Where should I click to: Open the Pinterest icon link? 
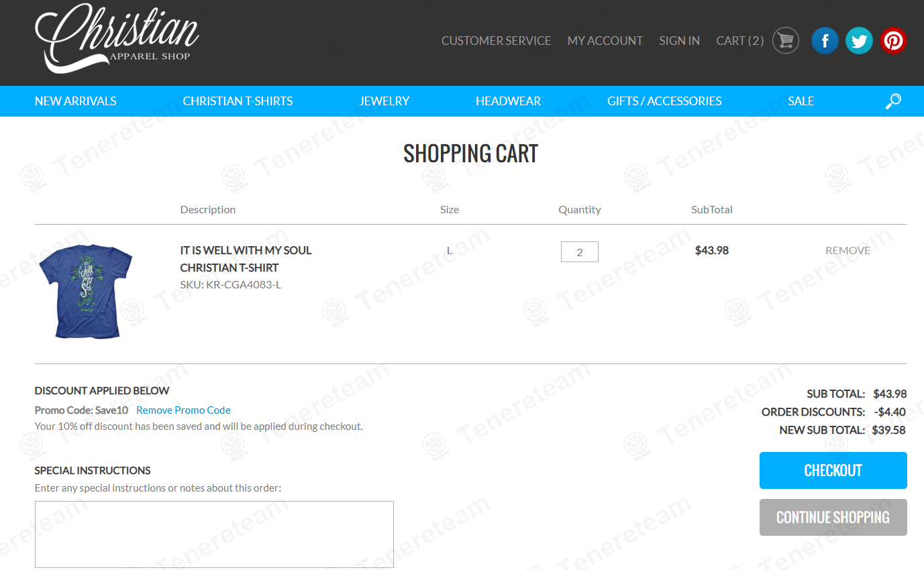[893, 41]
